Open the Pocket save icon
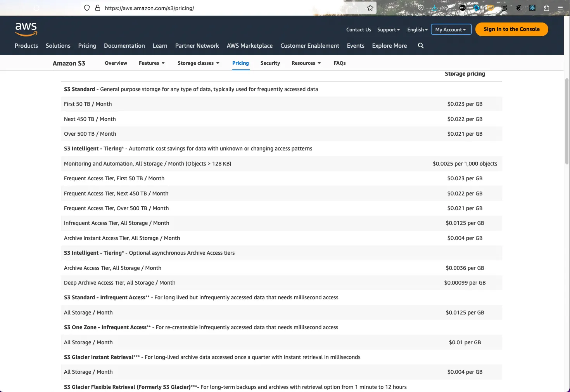The image size is (570, 392). click(x=421, y=8)
